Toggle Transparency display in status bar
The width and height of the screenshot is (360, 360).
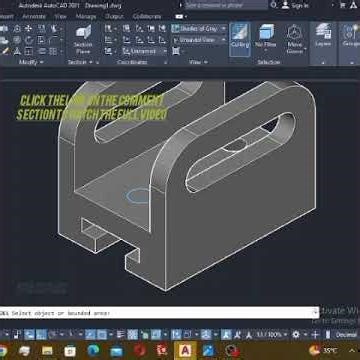pos(133,334)
